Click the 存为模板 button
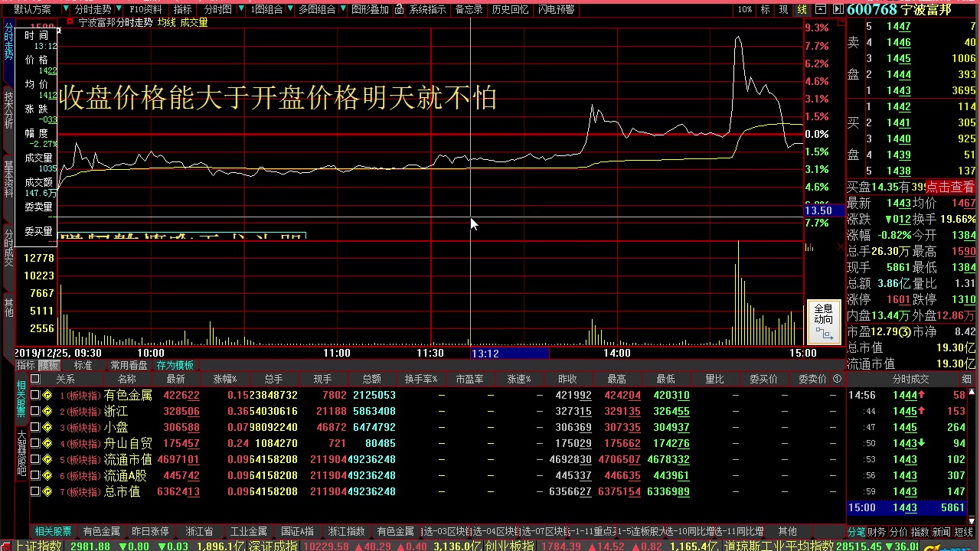The image size is (980, 551). pyautogui.click(x=175, y=365)
